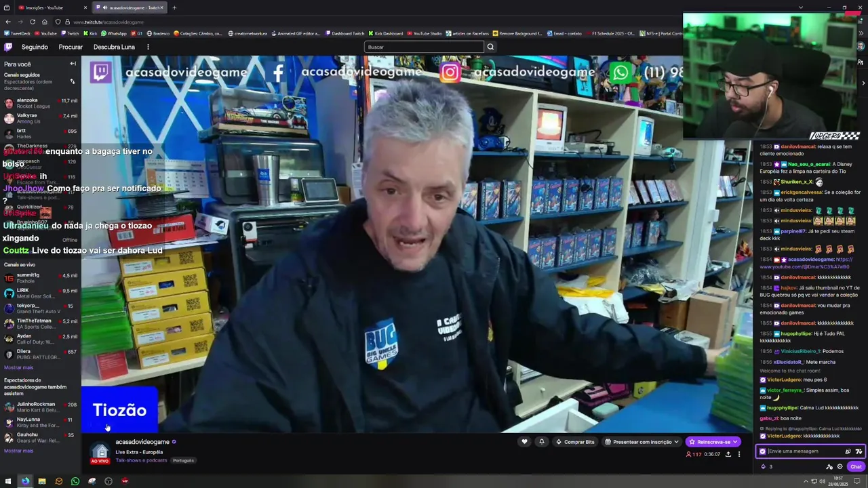Image resolution: width=868 pixels, height=488 pixels.
Task: Click the purple Chat send button
Action: coord(856,466)
